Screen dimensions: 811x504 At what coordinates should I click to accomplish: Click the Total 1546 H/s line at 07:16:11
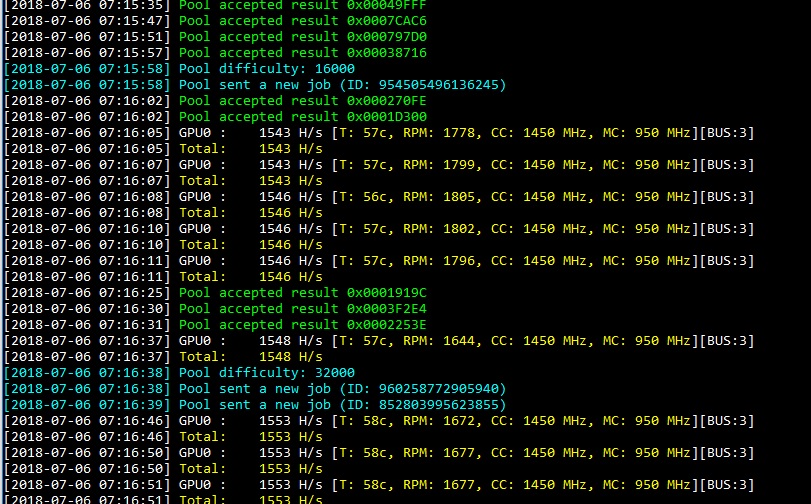(163, 277)
